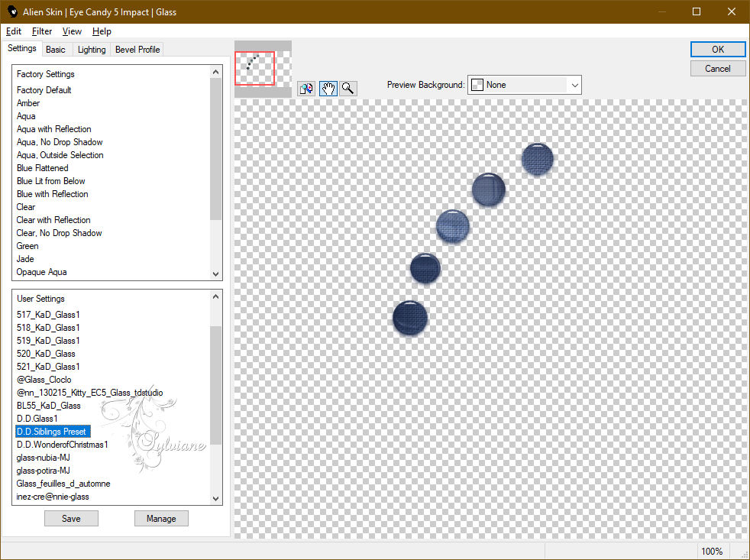Select the Clear preset
The image size is (750, 560).
pyautogui.click(x=26, y=207)
